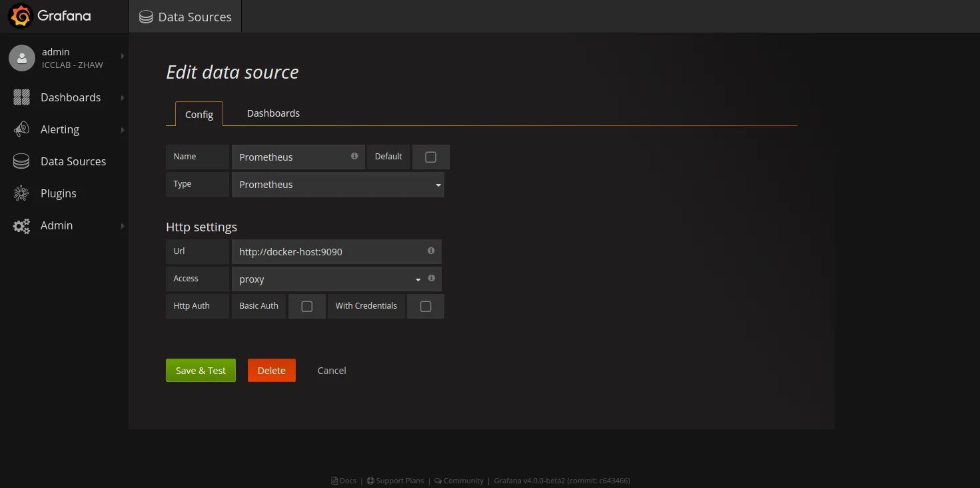Image resolution: width=980 pixels, height=488 pixels.
Task: Click the Name input field with Prometheus
Action: click(298, 157)
